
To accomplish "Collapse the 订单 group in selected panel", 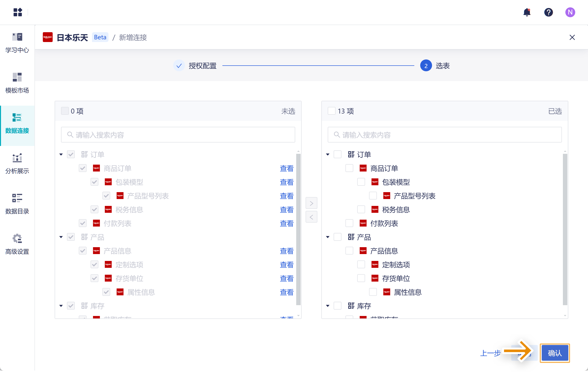I will coord(328,155).
